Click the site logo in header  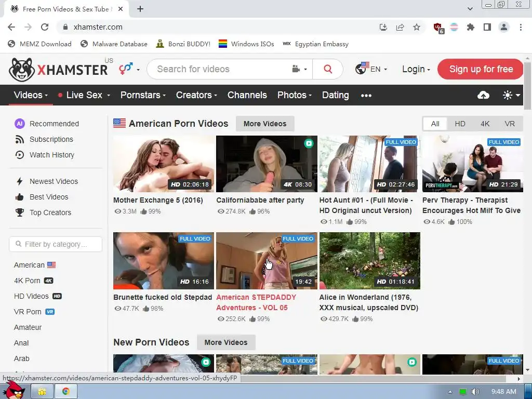coord(58,69)
